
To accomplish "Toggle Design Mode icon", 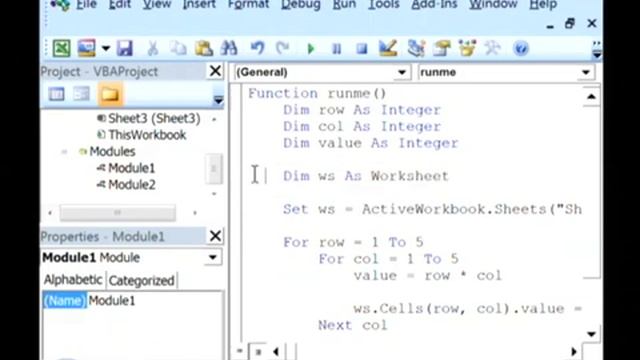I will (388, 49).
